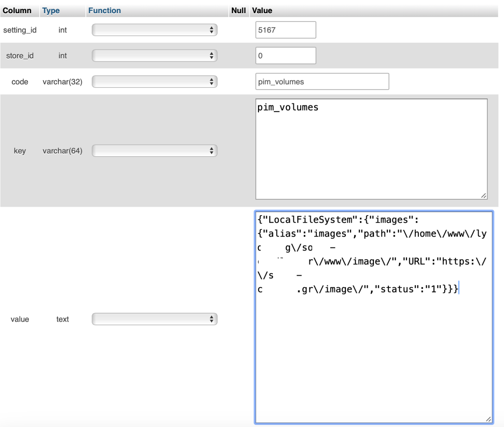Click the code field containing pim_volumes
Image resolution: width=504 pixels, height=427 pixels.
click(322, 81)
